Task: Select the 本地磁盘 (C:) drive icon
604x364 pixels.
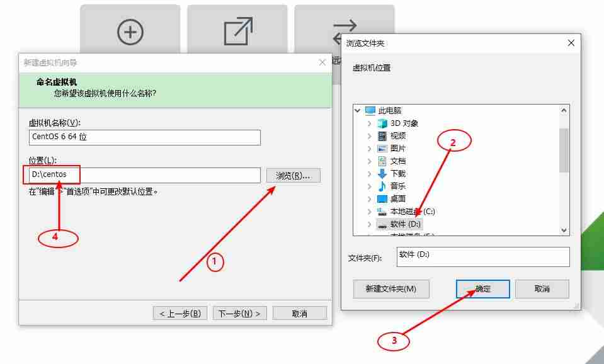Action: (x=382, y=212)
